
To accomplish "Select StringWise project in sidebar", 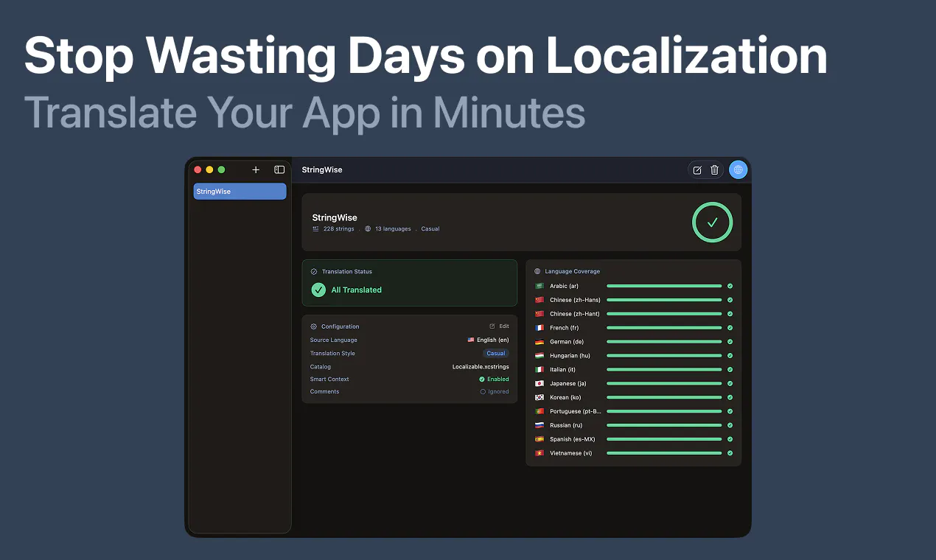I will click(240, 192).
